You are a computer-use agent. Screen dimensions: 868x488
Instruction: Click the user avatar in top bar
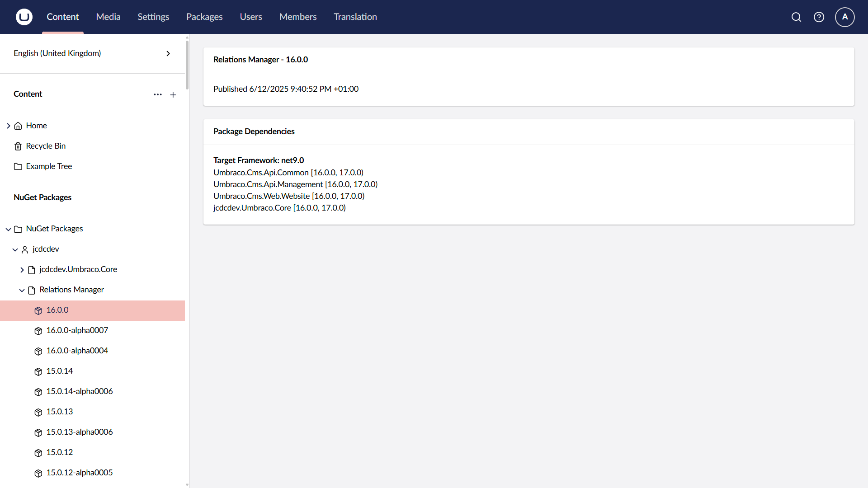pyautogui.click(x=844, y=17)
